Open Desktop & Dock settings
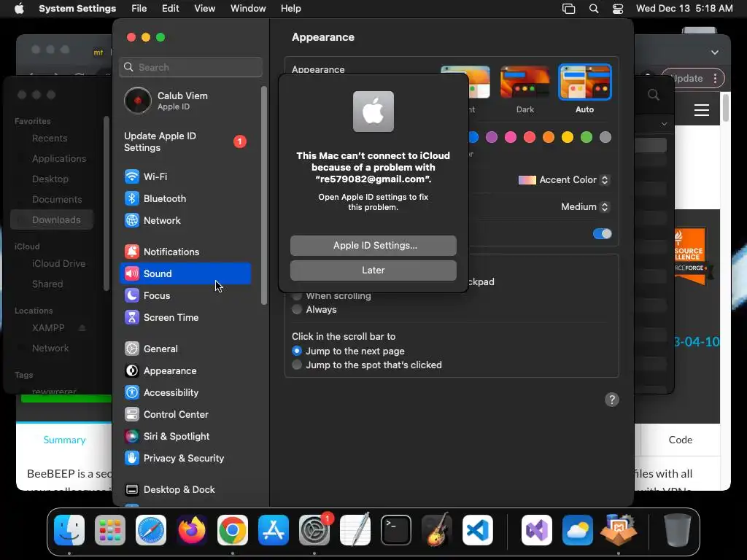 coord(185,489)
